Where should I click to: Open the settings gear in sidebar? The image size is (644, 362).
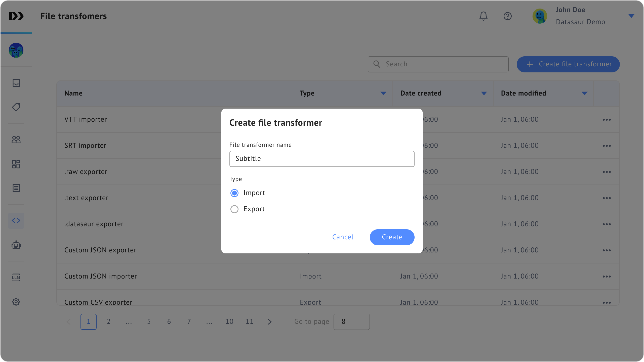click(16, 302)
